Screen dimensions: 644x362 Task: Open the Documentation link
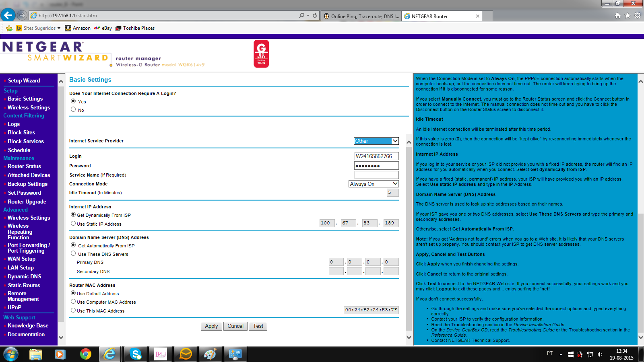26,334
